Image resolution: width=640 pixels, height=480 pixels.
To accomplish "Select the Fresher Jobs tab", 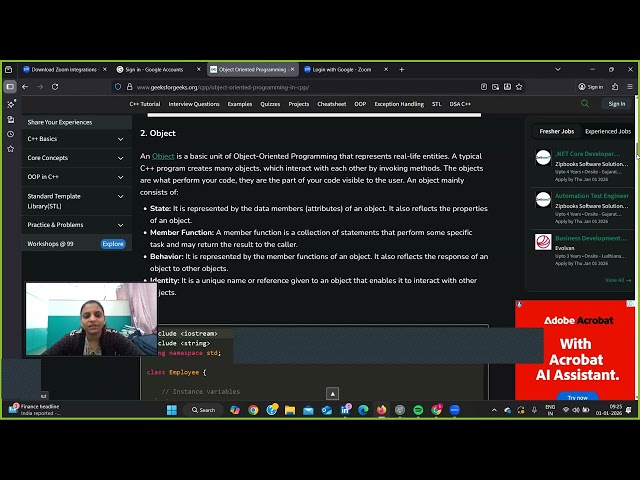I will [557, 131].
